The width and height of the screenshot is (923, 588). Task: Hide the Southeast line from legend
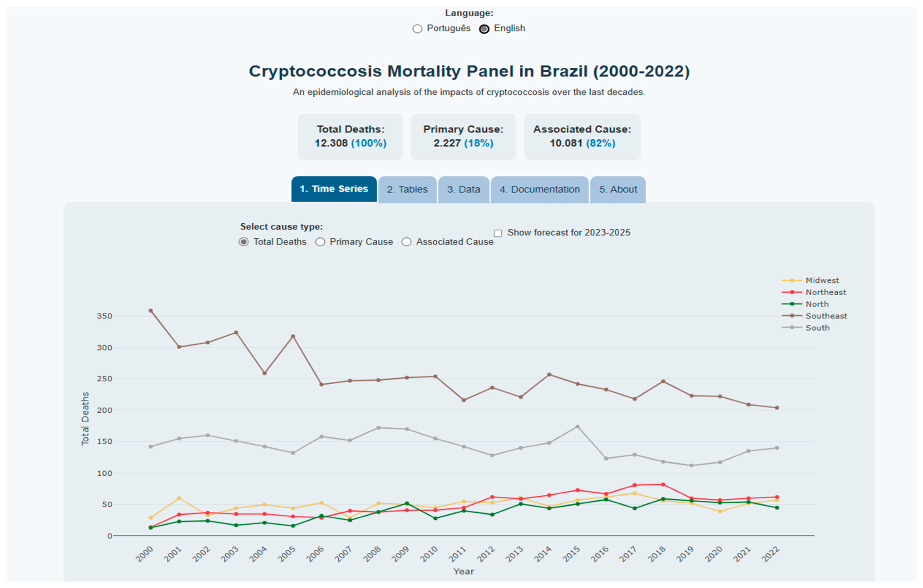click(x=826, y=316)
